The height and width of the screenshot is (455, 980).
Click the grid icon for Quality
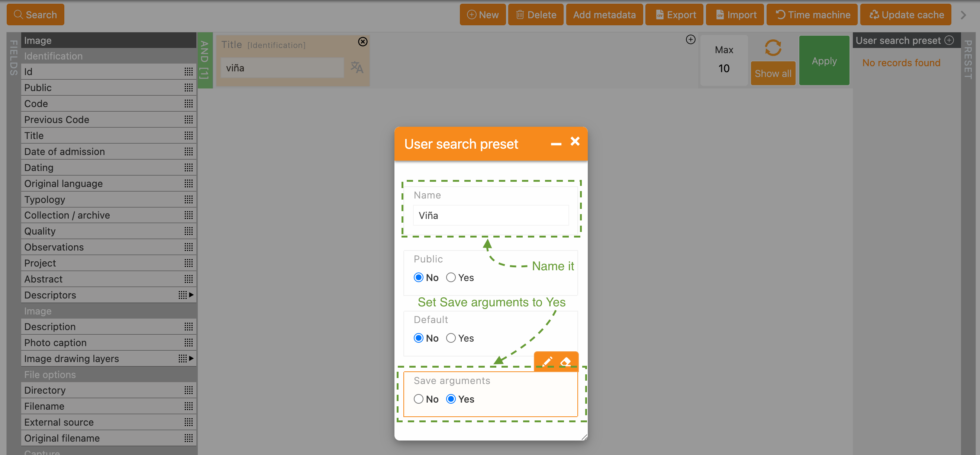(188, 231)
